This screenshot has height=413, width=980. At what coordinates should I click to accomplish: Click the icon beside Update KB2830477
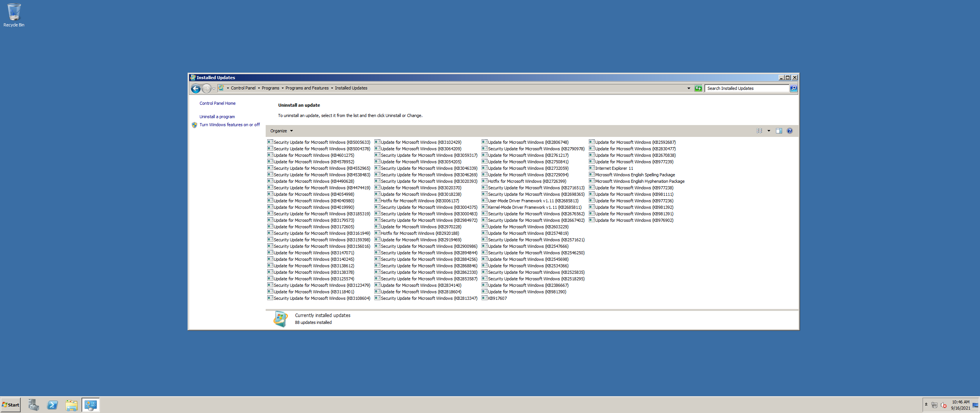[592, 148]
